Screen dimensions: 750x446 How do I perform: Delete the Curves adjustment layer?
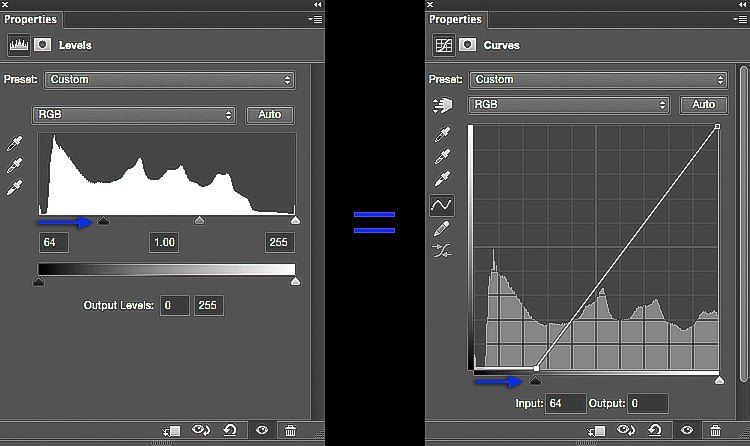pos(715,430)
